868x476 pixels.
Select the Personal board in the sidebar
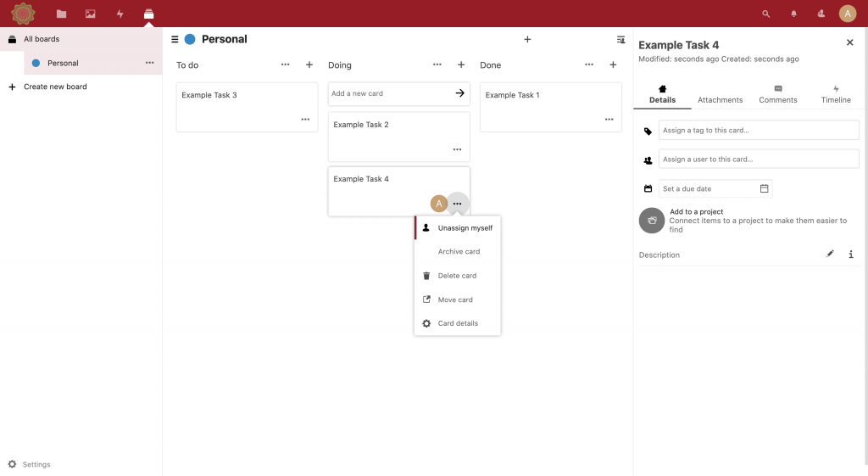click(93, 63)
